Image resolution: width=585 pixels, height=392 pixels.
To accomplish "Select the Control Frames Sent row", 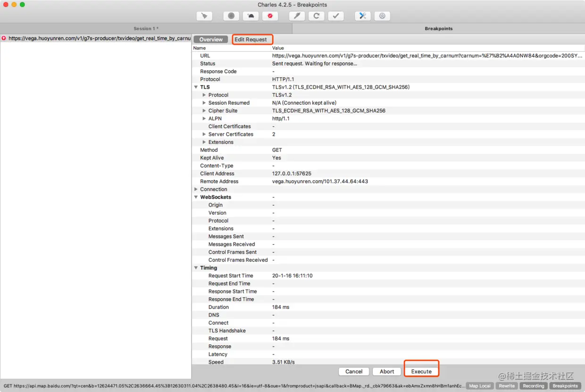I will click(388, 252).
